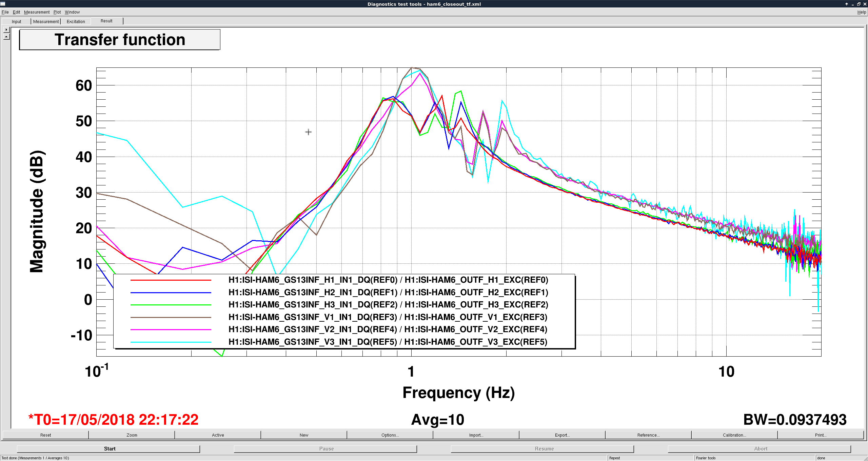
Task: Click the Transfer function title box
Action: pos(120,40)
